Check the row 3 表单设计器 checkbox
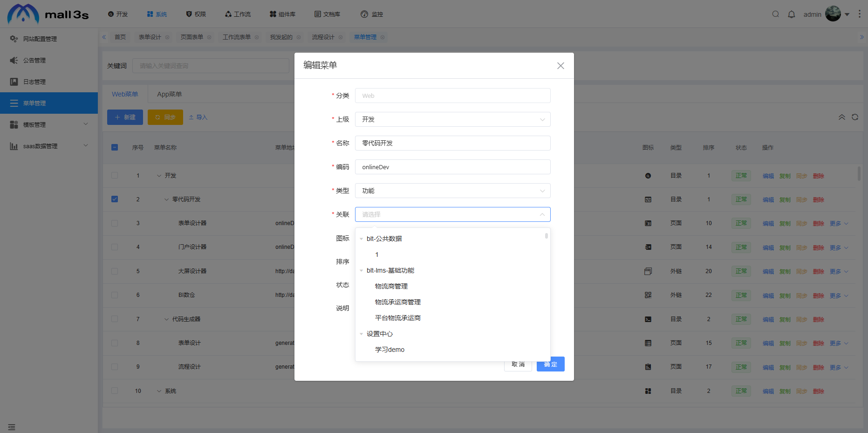 115,223
